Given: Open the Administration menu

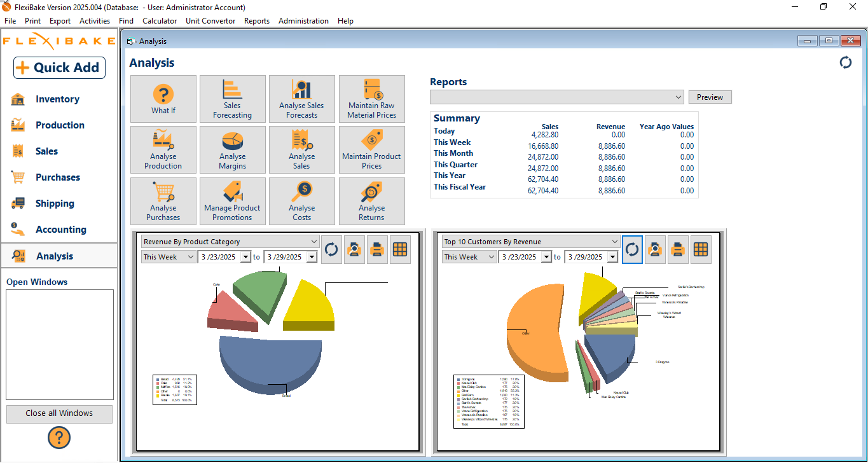Looking at the screenshot, I should pos(303,21).
